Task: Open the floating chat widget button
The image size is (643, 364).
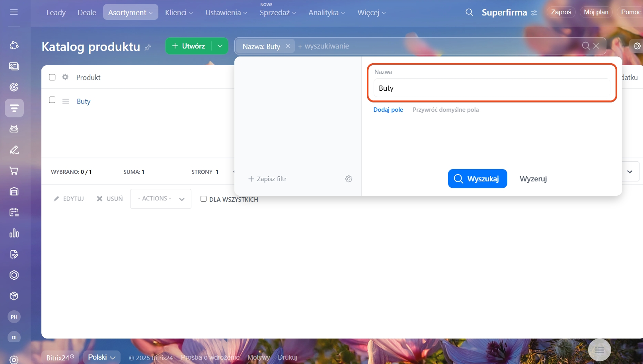Action: click(x=600, y=350)
